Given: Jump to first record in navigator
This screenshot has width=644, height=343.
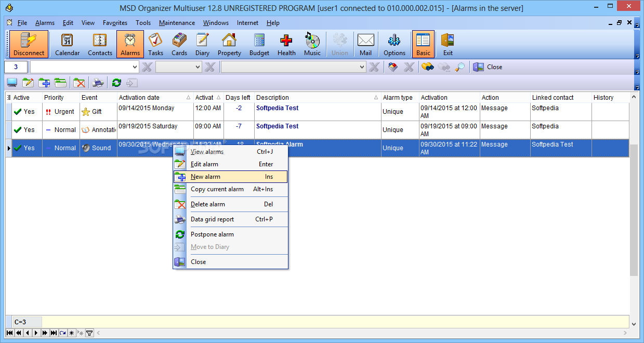Looking at the screenshot, I should (x=10, y=333).
